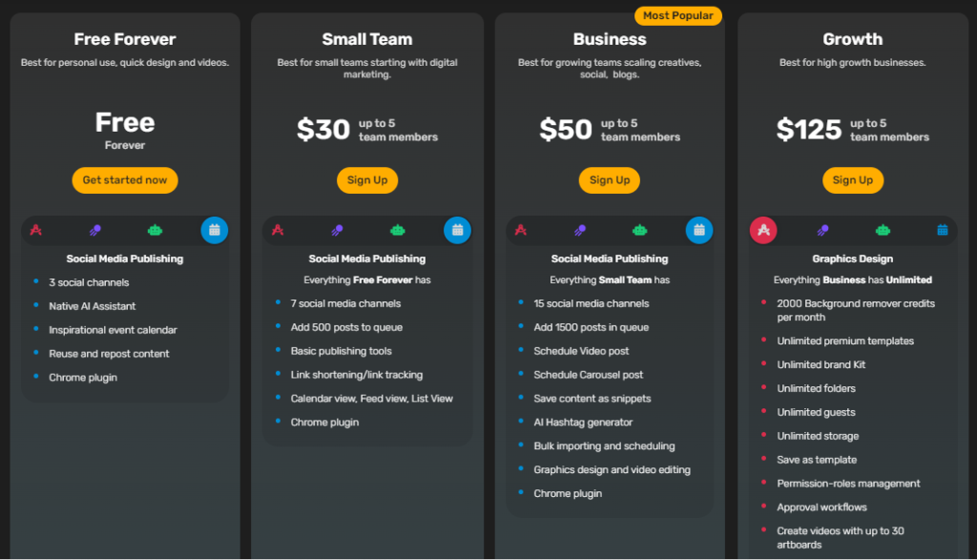Viewport: 977px width, 560px height.
Task: Sign Up for the $125 Growth plan
Action: pos(852,180)
